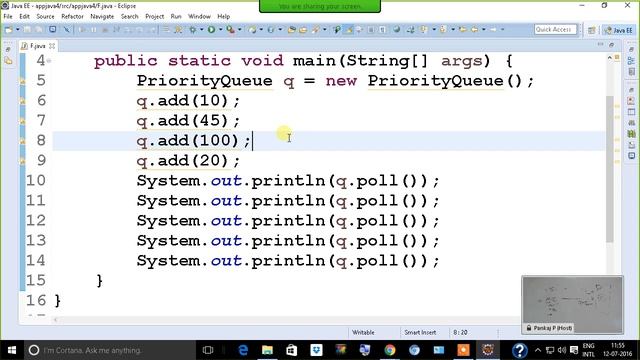Click the 8 : 20 cursor position status
This screenshot has height=360, width=640.
pos(460,332)
